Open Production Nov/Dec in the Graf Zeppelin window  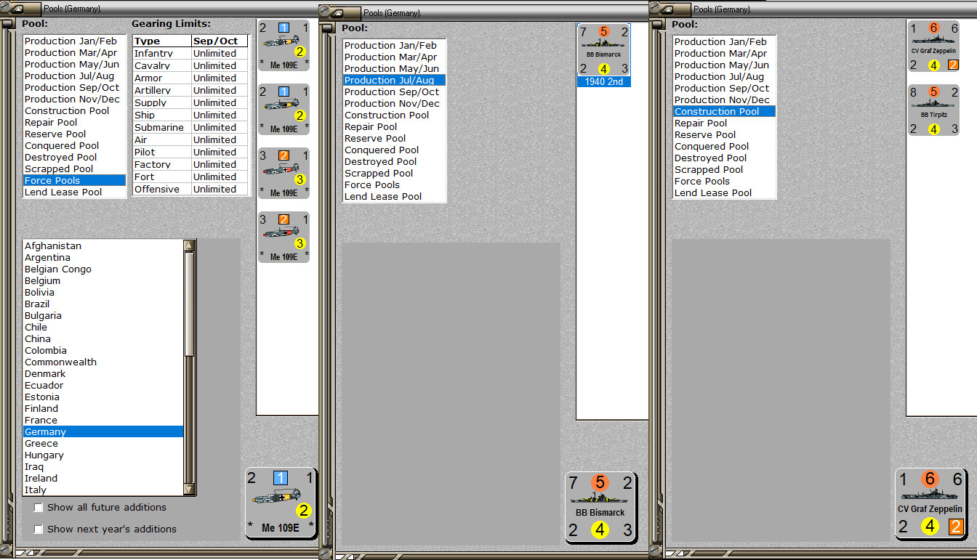click(x=724, y=100)
